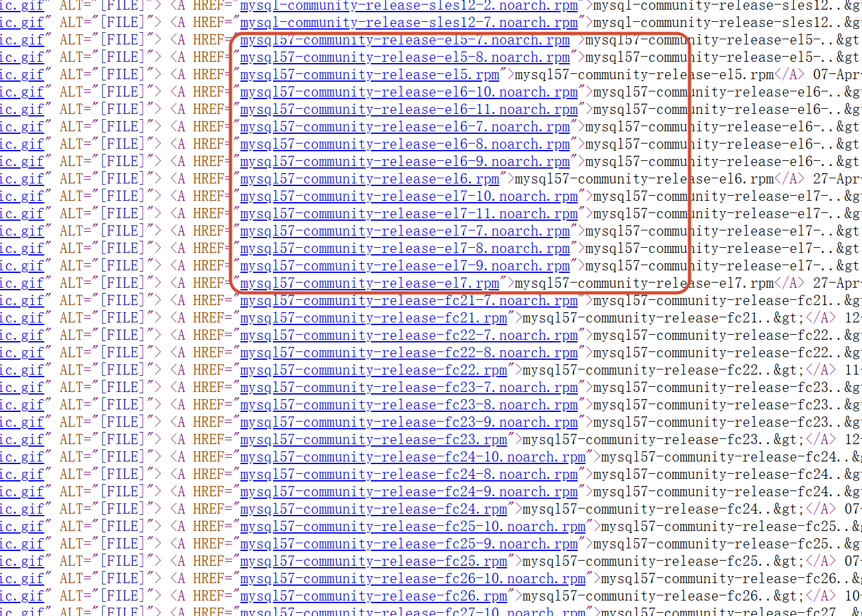
Task: Follow the mysql57-community-release-el7.rpm href link
Action: coord(370,283)
